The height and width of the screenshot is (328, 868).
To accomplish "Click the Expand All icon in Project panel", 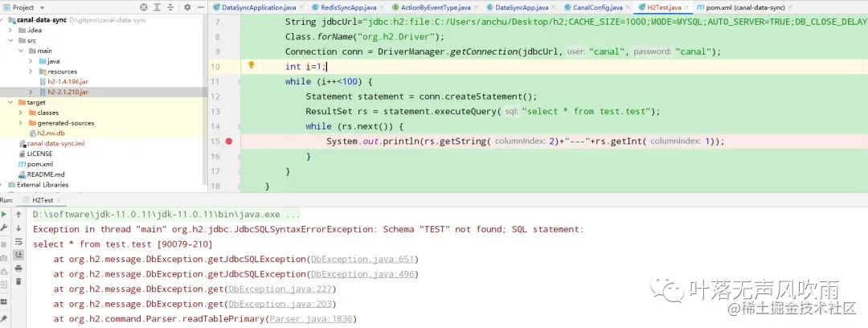I will [x=158, y=7].
